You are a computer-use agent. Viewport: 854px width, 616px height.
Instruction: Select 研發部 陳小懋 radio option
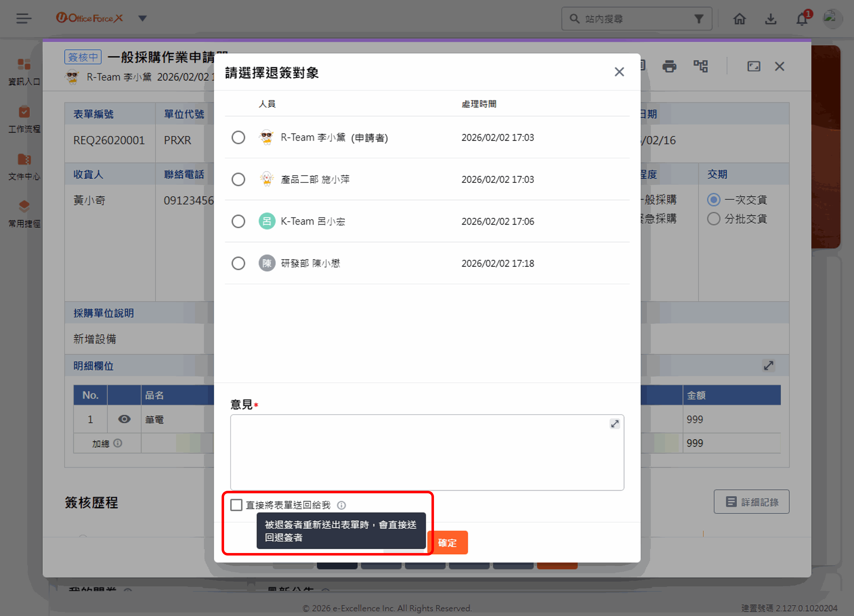238,263
